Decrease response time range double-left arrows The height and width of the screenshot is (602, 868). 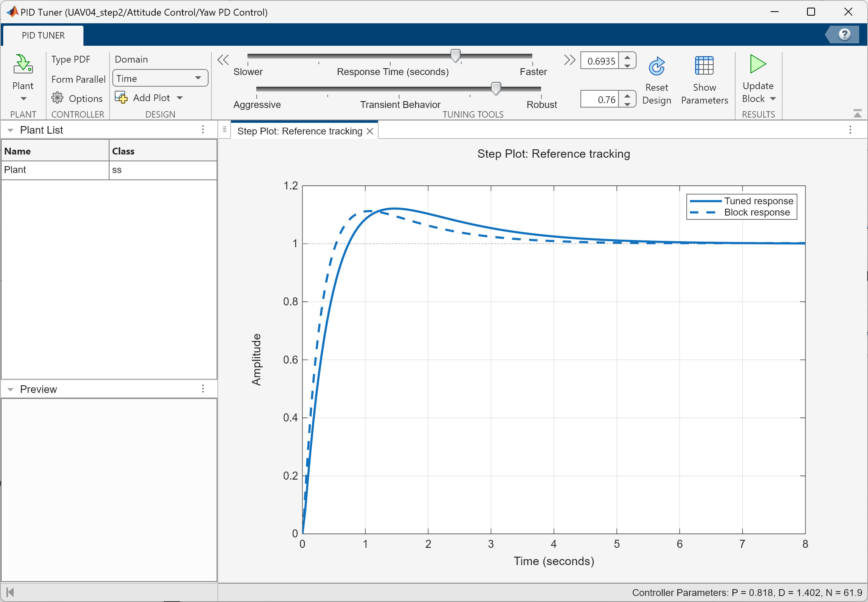(x=223, y=60)
